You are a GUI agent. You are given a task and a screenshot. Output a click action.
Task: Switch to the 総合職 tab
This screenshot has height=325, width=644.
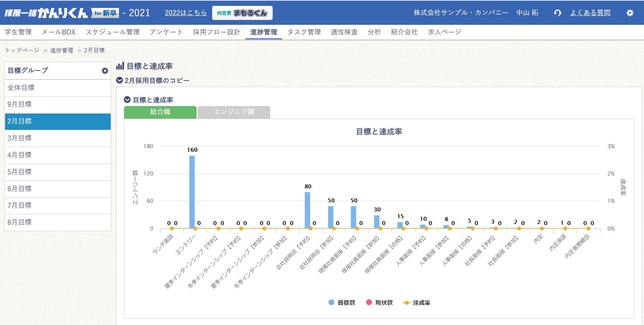[x=160, y=112]
